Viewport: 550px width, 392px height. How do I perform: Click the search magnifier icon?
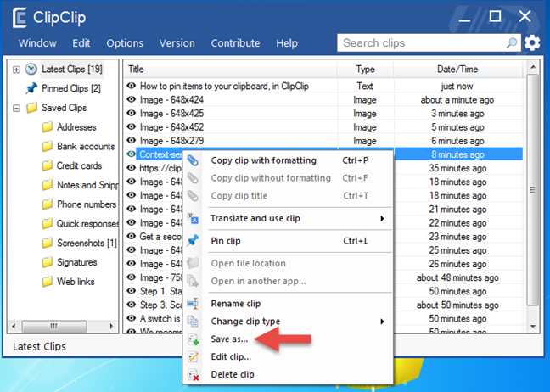[512, 42]
